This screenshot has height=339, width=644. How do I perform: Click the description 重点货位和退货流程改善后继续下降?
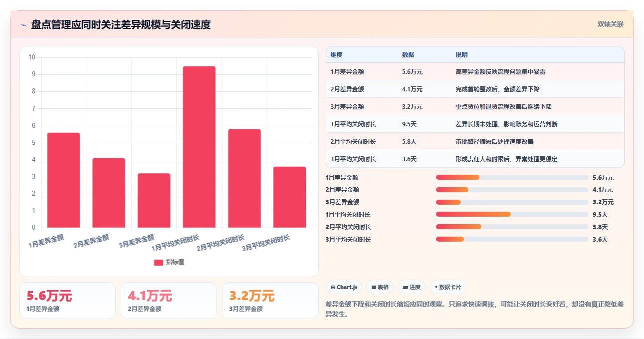503,107
